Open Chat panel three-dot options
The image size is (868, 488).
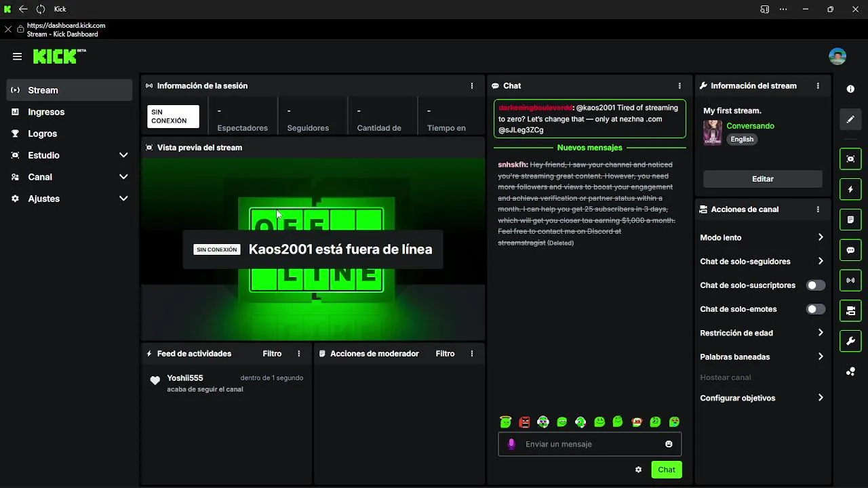(679, 86)
